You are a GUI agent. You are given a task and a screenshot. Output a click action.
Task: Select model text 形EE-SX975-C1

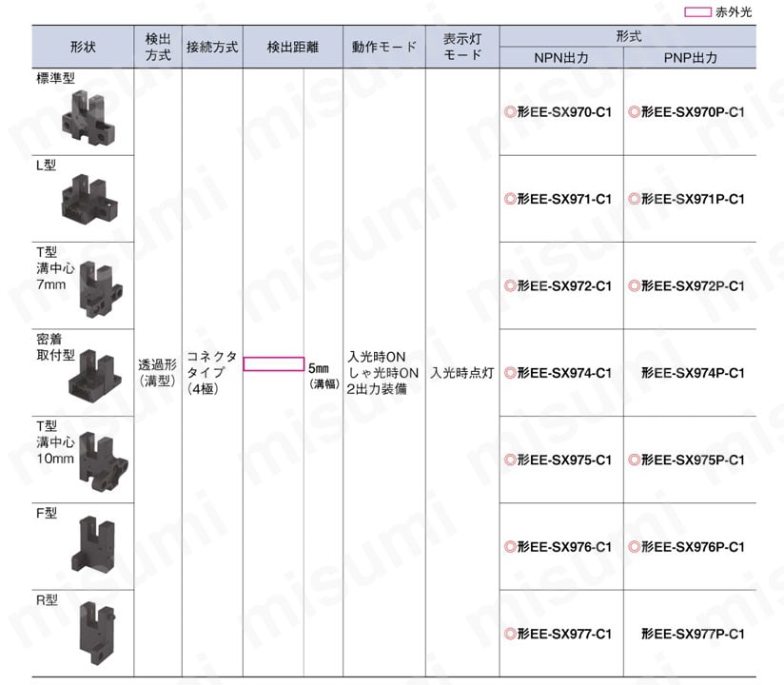click(x=564, y=460)
